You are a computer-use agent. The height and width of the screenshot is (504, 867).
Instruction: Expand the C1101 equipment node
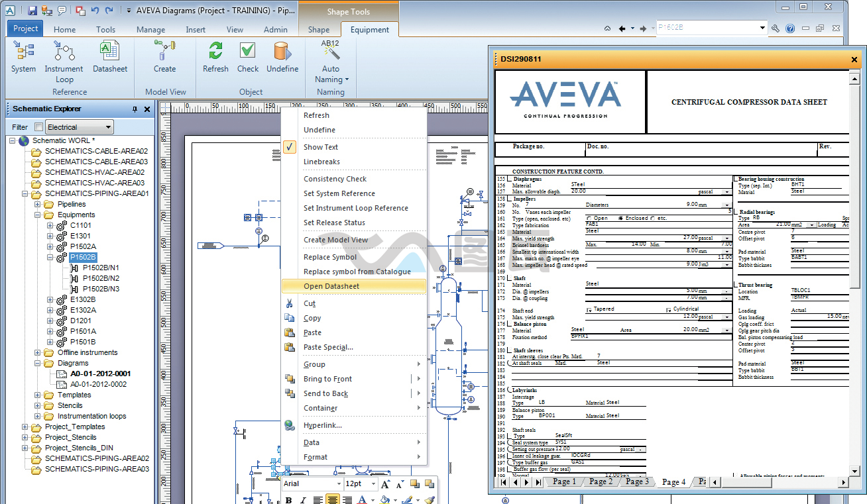50,225
